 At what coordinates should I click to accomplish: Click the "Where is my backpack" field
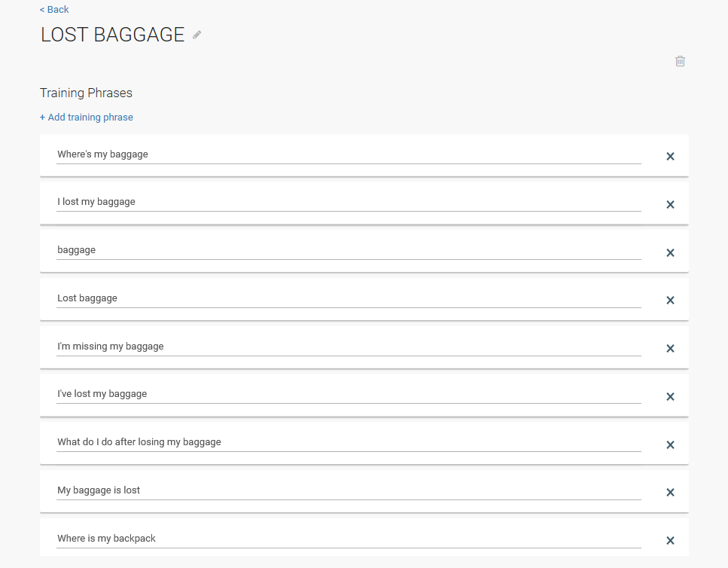pos(349,539)
